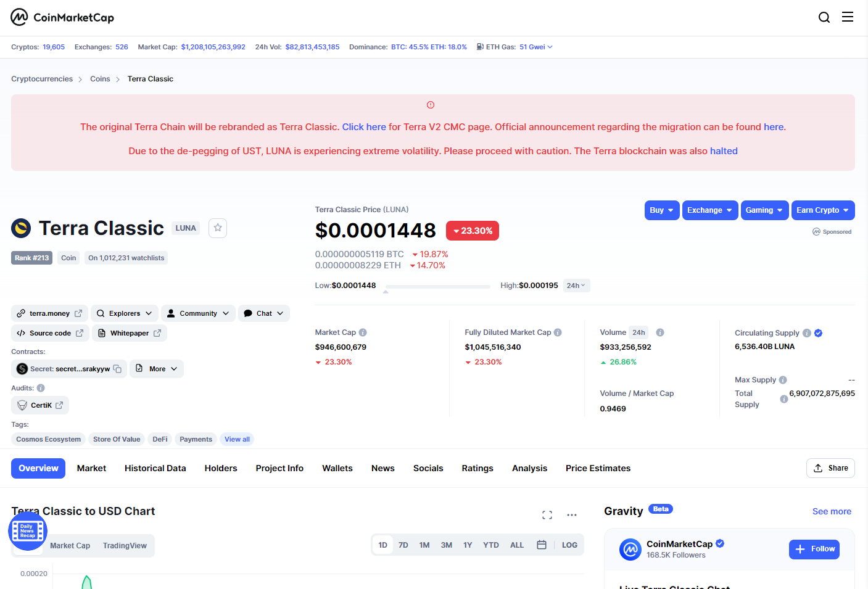Viewport: 868px width, 589px height.
Task: Select 1D chart range
Action: tap(382, 545)
